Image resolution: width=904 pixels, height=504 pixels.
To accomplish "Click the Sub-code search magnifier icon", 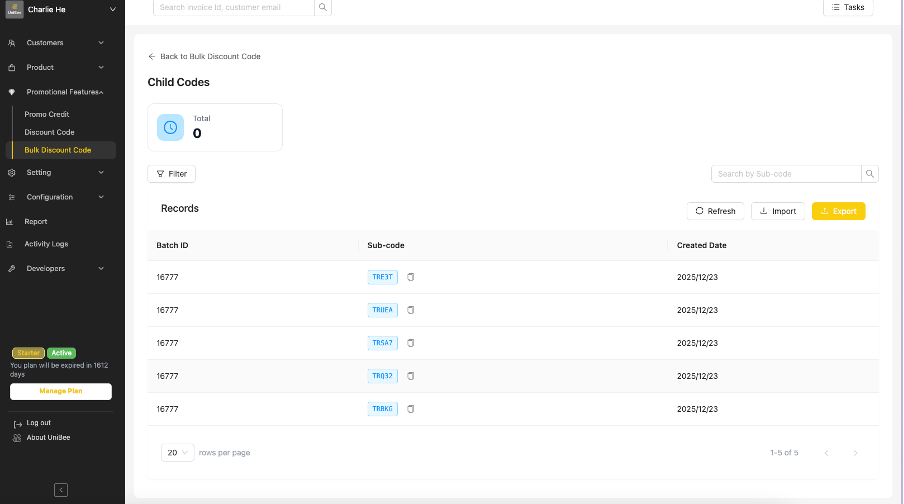I will pyautogui.click(x=870, y=174).
